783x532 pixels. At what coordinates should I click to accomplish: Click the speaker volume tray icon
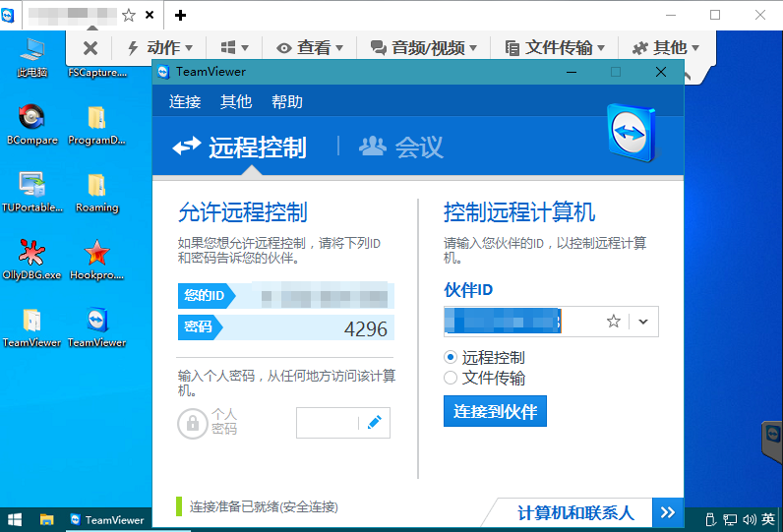point(749,520)
